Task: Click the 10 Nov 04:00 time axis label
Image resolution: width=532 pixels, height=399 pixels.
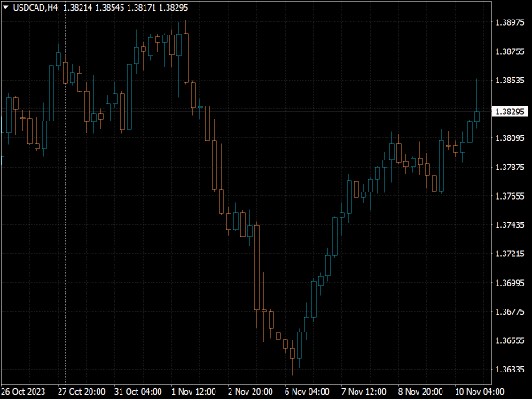Action: 479,392
